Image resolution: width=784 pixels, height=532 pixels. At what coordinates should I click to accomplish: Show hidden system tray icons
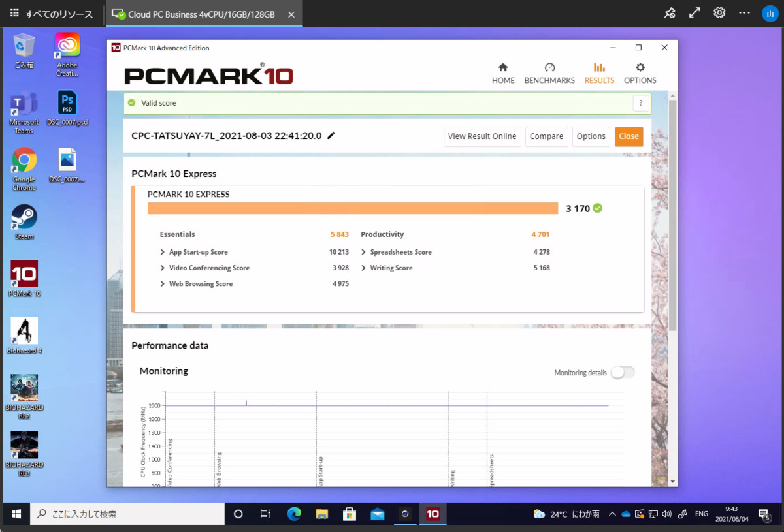click(x=612, y=514)
